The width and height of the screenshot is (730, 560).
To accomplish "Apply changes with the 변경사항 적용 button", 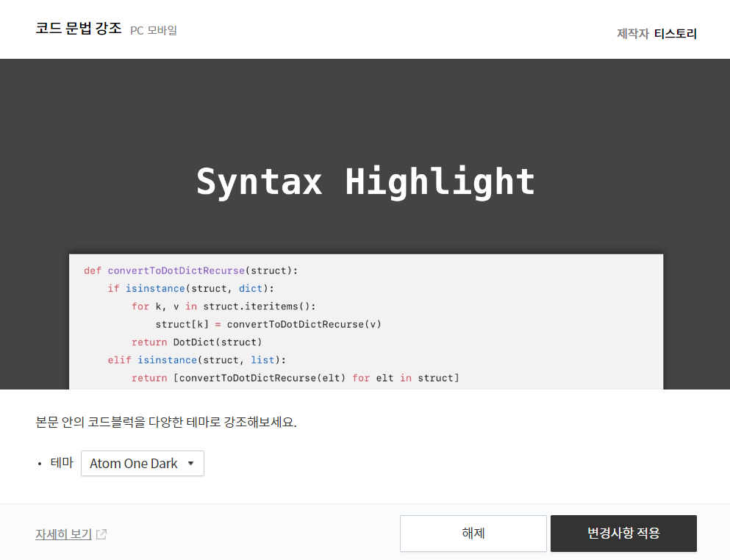I will point(623,534).
